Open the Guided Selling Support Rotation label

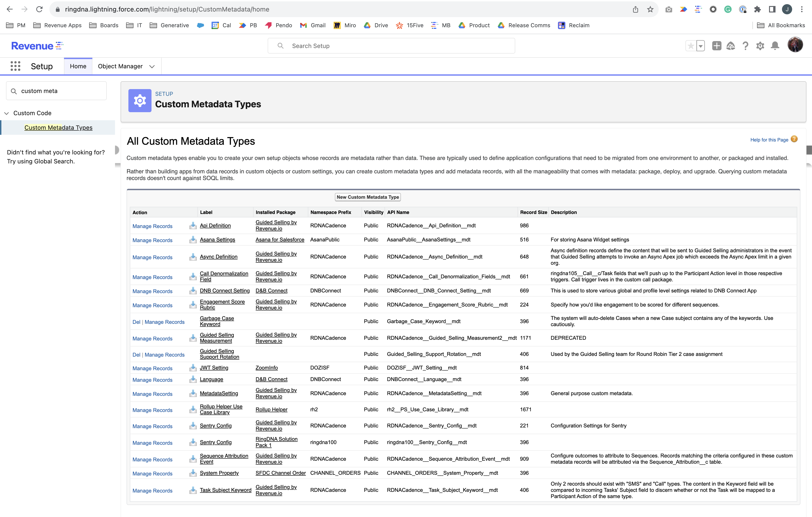219,354
